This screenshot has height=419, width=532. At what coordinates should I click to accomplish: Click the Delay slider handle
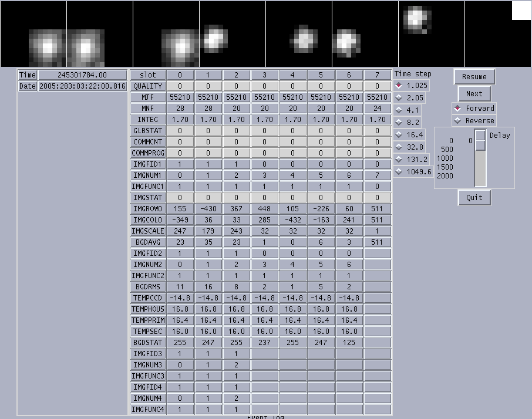(x=480, y=140)
